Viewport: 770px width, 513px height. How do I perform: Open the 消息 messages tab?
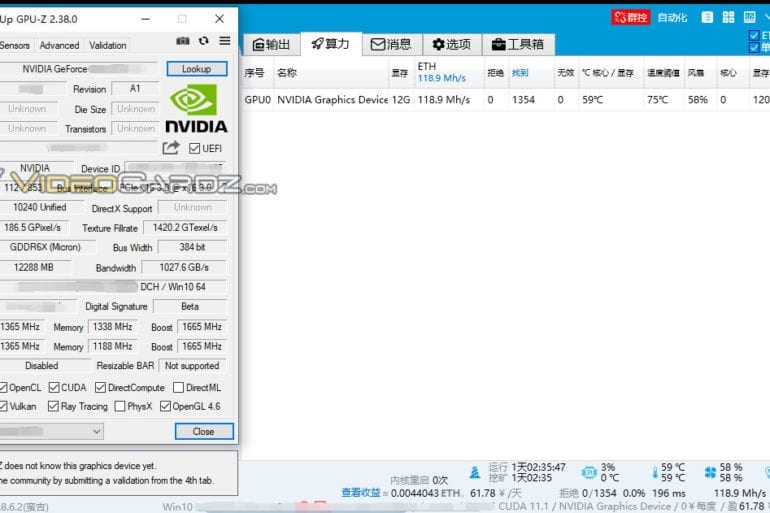click(391, 45)
